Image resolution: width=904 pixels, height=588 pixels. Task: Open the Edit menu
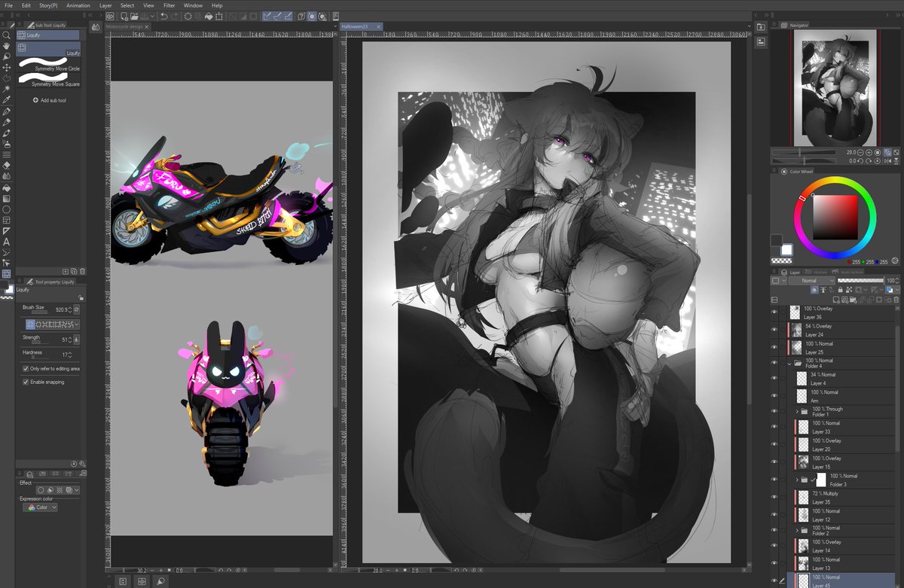tap(26, 5)
